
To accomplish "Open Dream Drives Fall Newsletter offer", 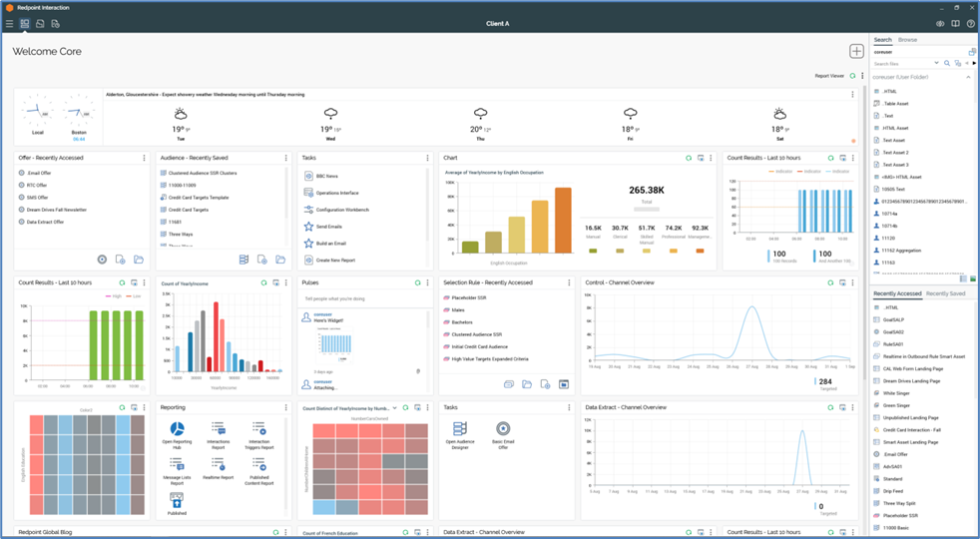I will click(56, 210).
